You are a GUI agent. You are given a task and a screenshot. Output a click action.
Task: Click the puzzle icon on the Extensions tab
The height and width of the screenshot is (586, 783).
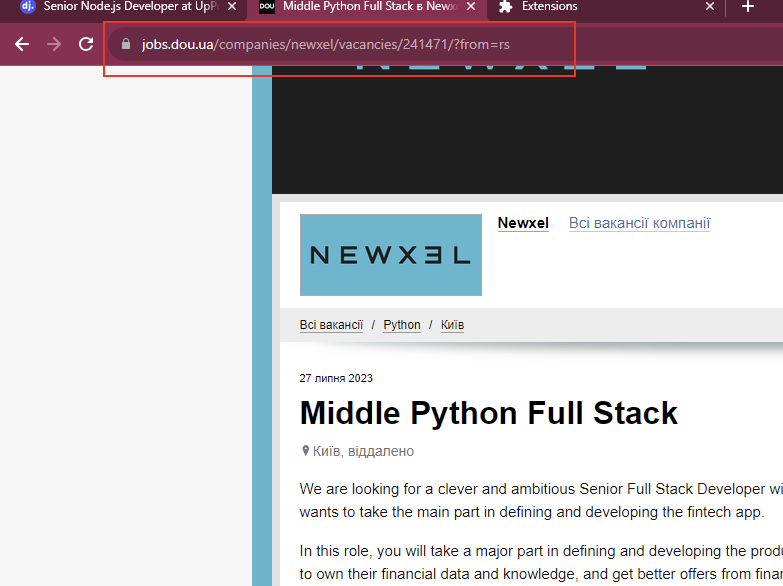click(x=505, y=7)
